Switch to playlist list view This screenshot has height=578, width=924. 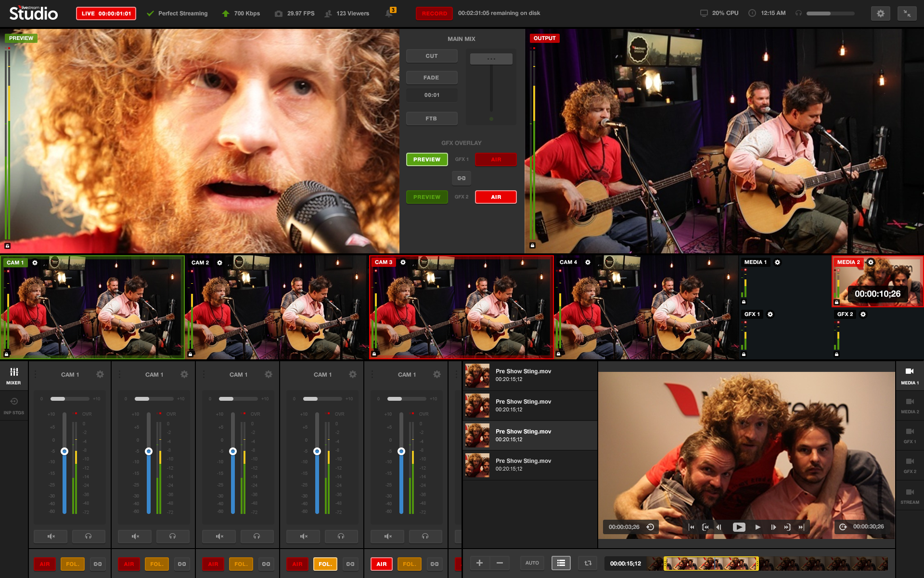click(561, 563)
